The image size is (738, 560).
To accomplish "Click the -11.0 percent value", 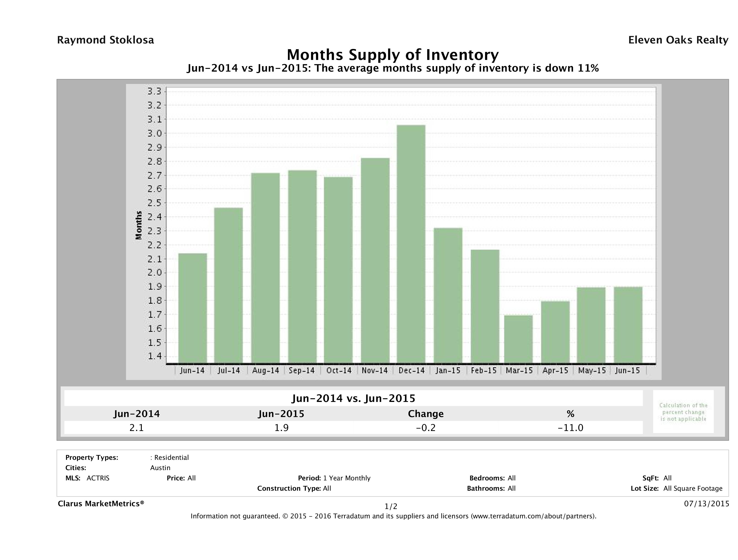I will [570, 428].
